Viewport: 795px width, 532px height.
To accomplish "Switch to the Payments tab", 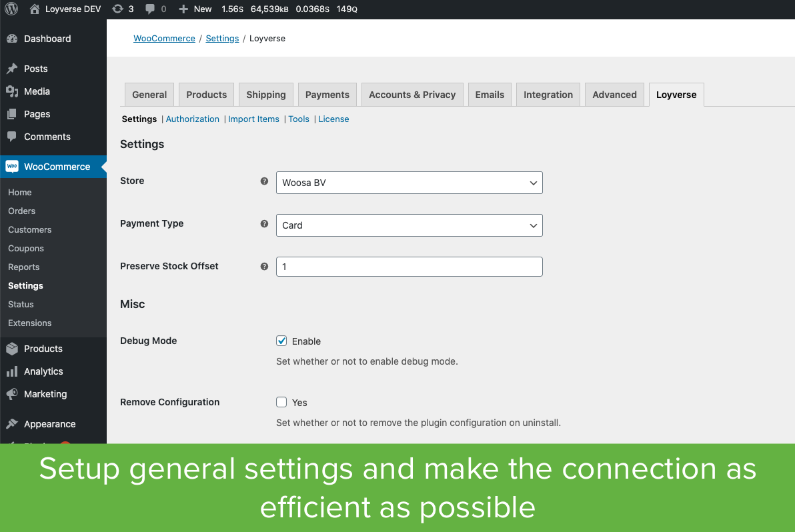I will tap(327, 95).
